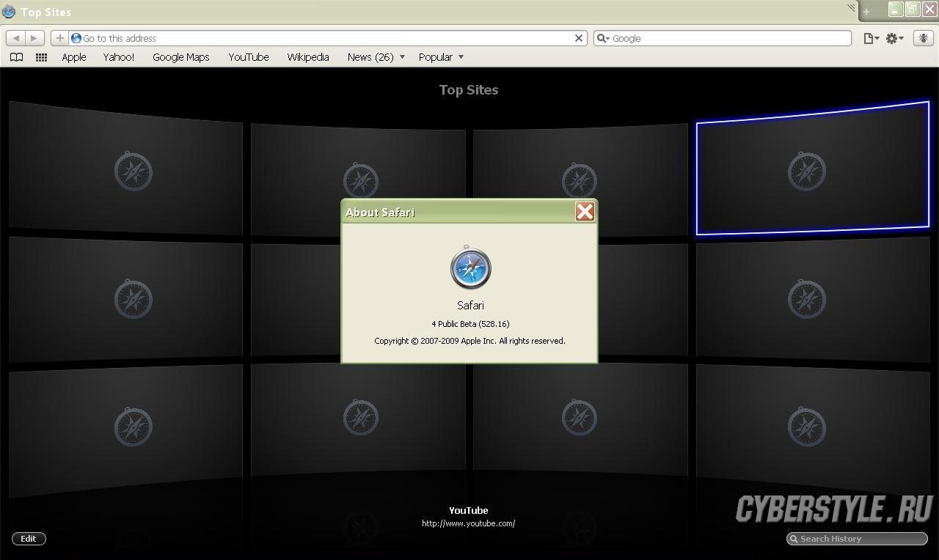The height and width of the screenshot is (560, 939).
Task: Open the third thumbnail in the bottom row
Action: coord(580,419)
